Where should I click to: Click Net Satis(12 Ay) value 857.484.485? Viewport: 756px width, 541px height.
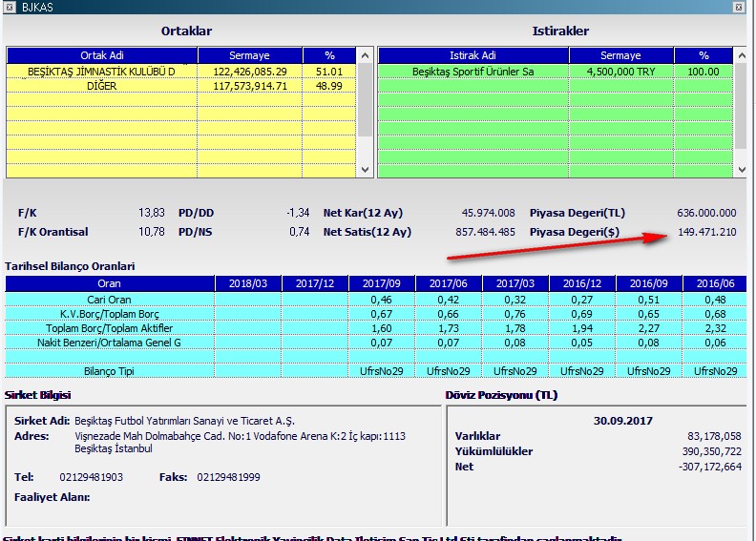pyautogui.click(x=485, y=232)
